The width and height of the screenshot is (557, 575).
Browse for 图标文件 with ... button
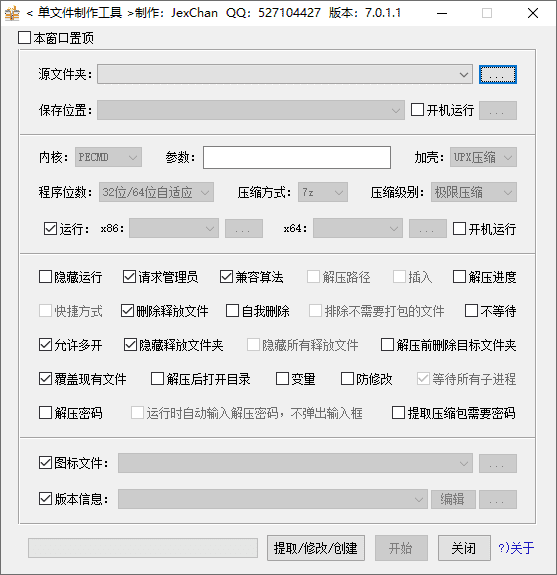[x=498, y=464]
